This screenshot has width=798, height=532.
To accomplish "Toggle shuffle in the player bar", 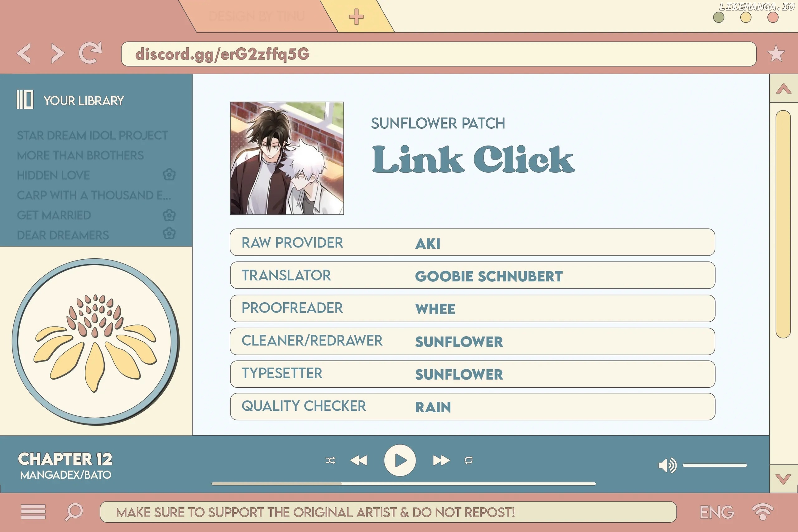I will (x=330, y=460).
